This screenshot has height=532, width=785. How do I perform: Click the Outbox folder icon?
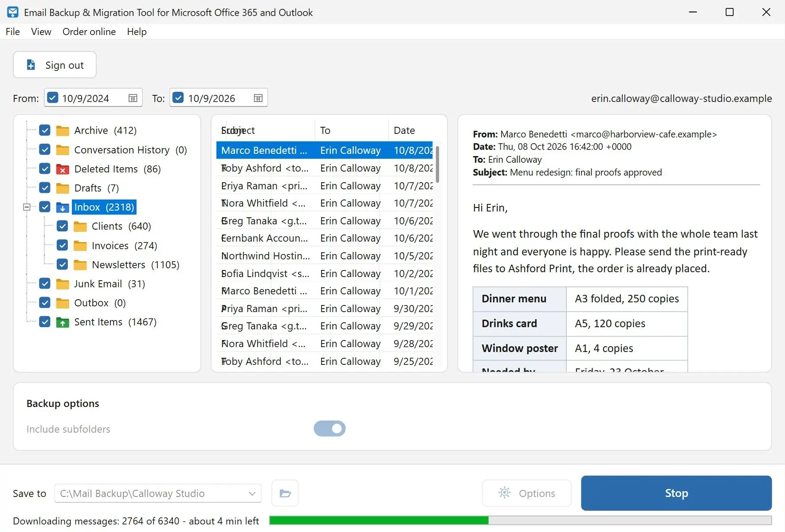pos(63,303)
